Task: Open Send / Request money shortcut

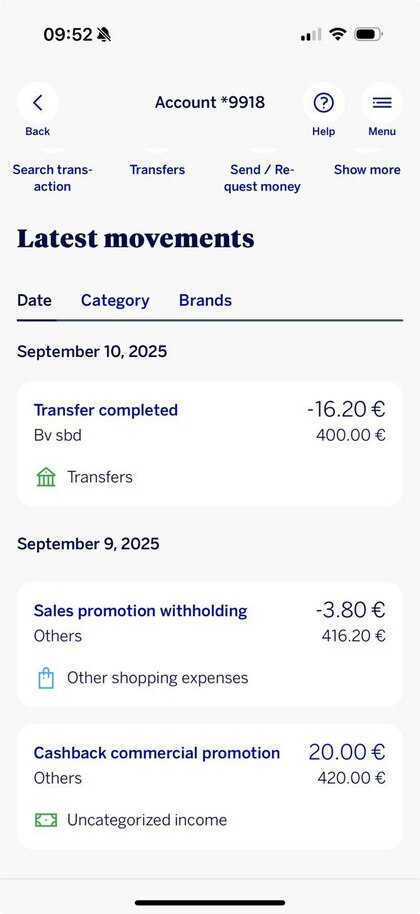Action: click(x=262, y=178)
